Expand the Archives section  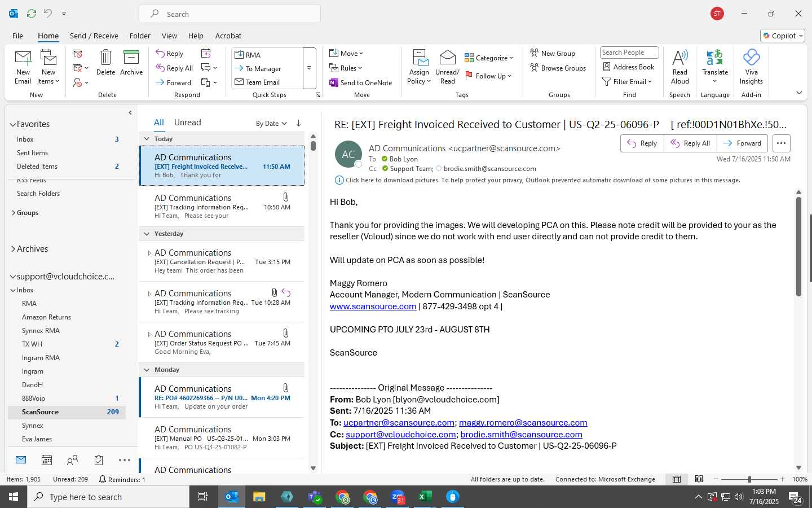coord(13,249)
